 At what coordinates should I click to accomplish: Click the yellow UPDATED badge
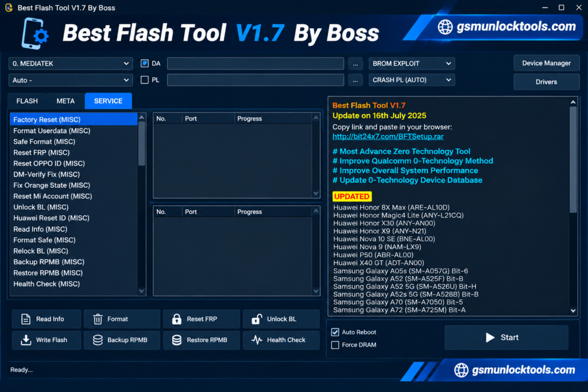coord(352,196)
